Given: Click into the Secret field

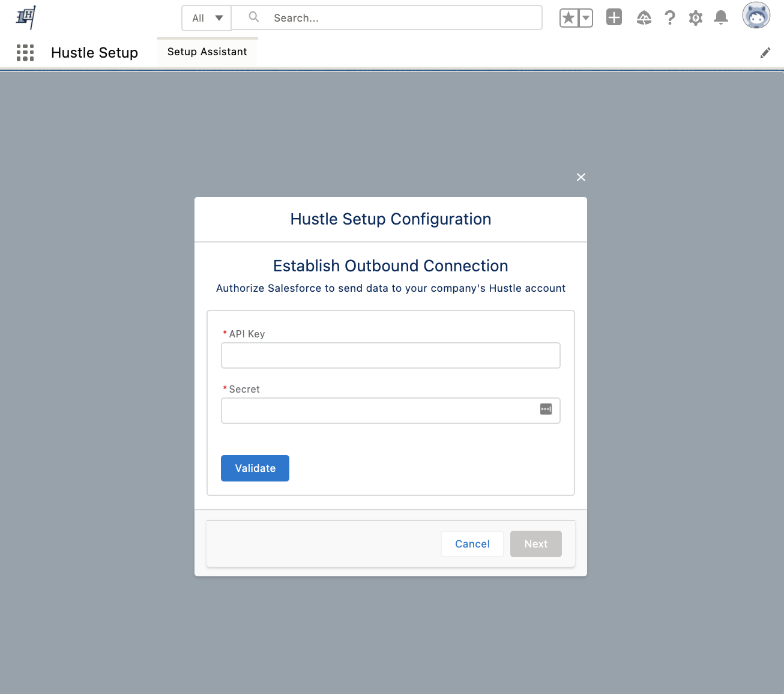Looking at the screenshot, I should [x=391, y=411].
